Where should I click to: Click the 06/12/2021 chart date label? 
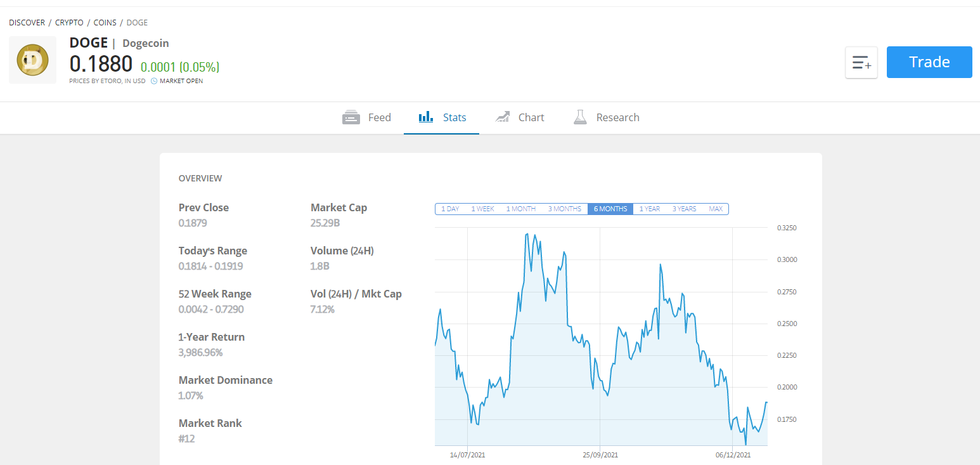click(733, 455)
